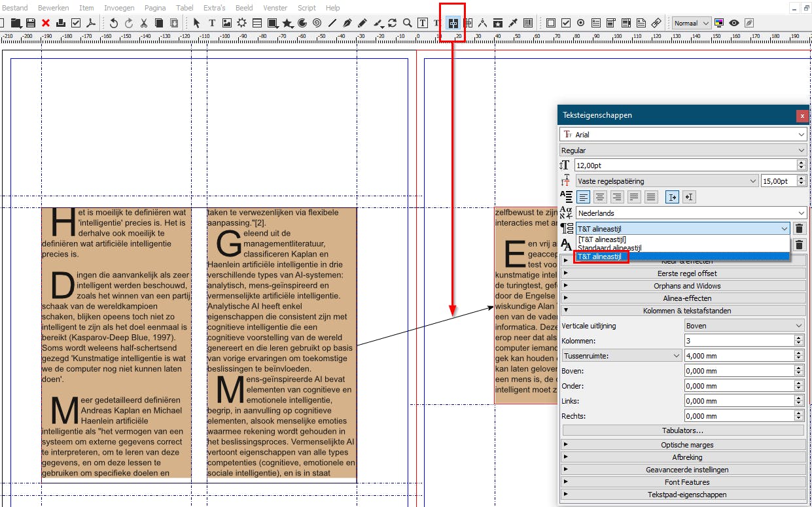Click the Rotate item tool

392,23
